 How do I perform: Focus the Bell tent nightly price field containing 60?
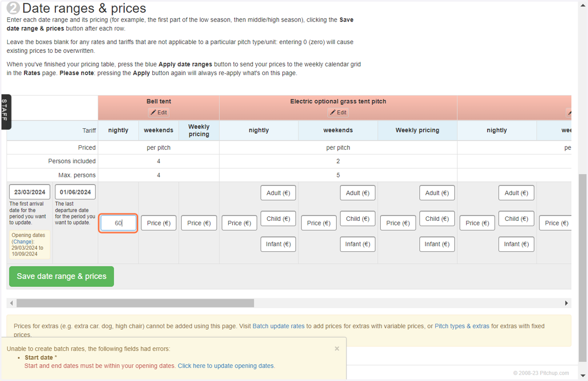119,223
